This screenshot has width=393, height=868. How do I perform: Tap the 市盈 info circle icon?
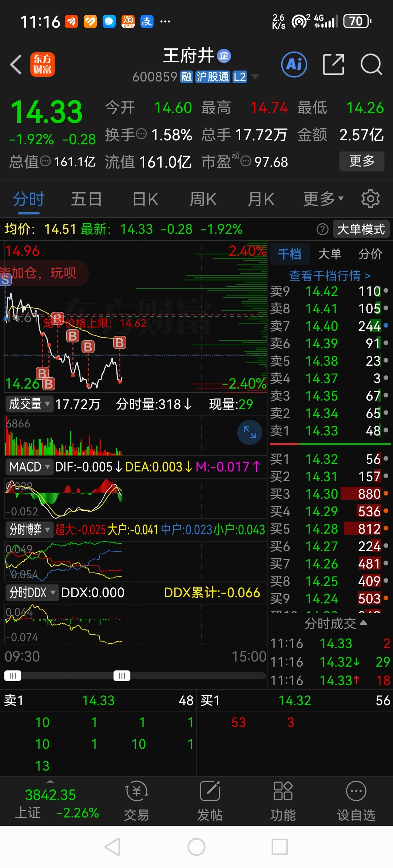[x=246, y=161]
